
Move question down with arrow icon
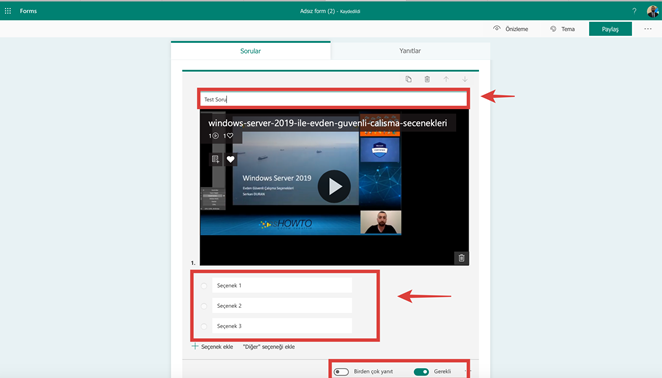[464, 79]
